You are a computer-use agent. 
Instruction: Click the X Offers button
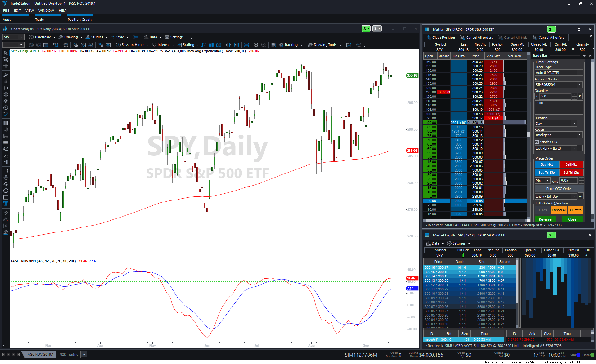click(x=575, y=210)
